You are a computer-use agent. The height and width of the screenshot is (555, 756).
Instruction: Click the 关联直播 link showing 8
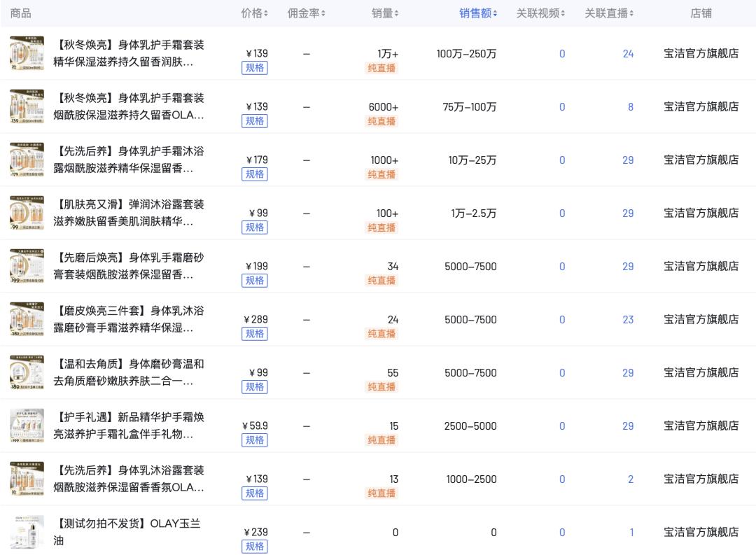pos(630,106)
